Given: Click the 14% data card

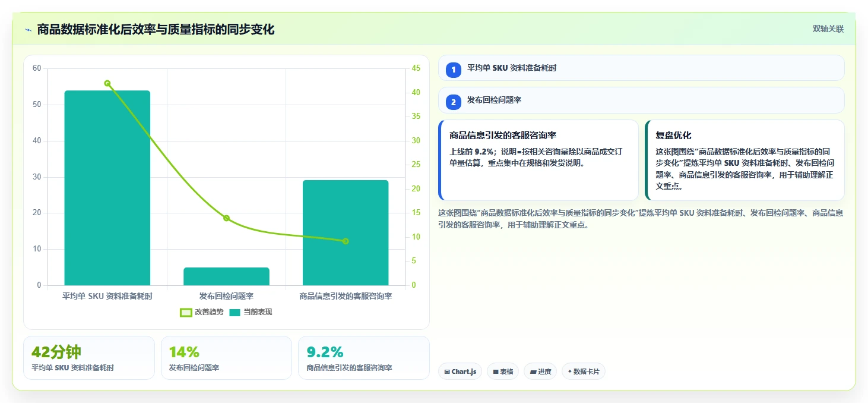Looking at the screenshot, I should tap(226, 358).
